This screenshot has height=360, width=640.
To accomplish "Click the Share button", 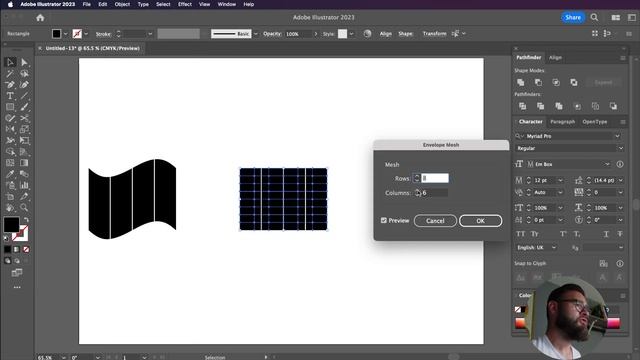I will [573, 17].
